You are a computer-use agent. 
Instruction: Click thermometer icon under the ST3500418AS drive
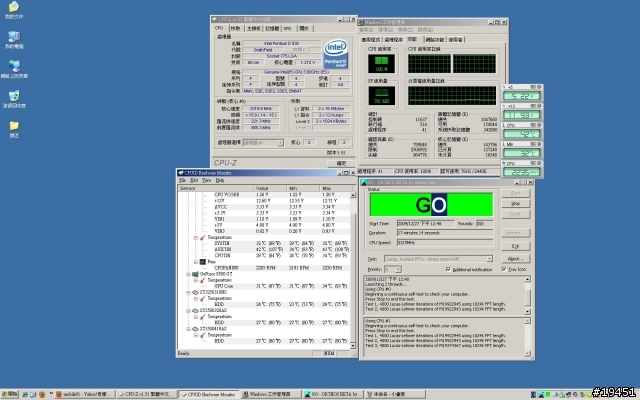point(202,335)
